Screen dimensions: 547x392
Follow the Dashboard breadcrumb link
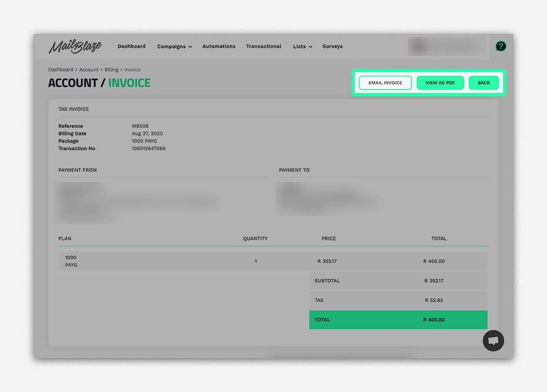(61, 69)
